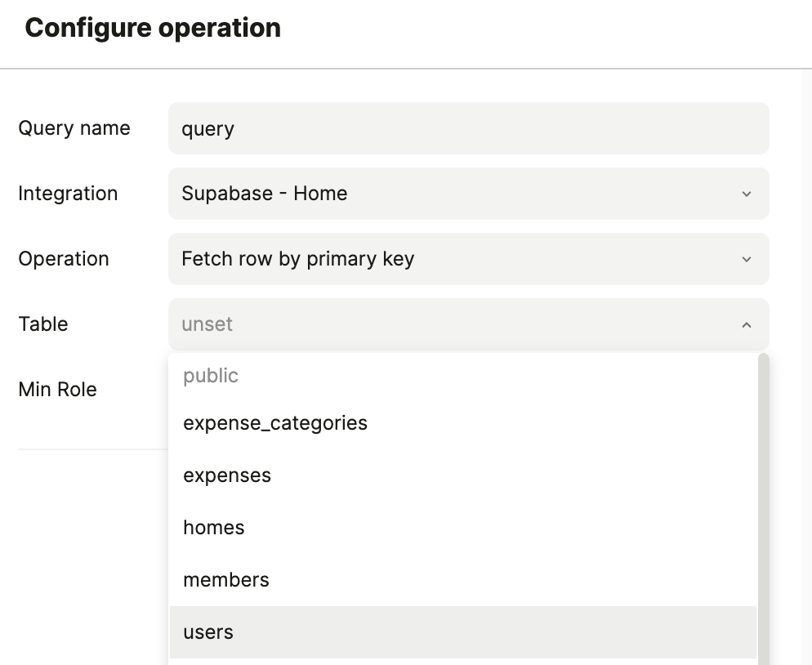
Task: Collapse the Table list using the up chevron
Action: click(746, 324)
